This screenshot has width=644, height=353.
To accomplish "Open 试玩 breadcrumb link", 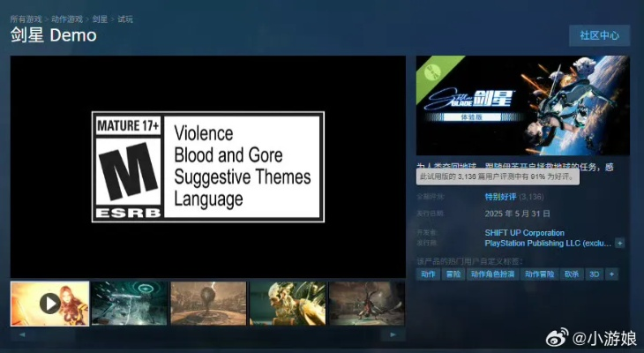I will click(125, 19).
